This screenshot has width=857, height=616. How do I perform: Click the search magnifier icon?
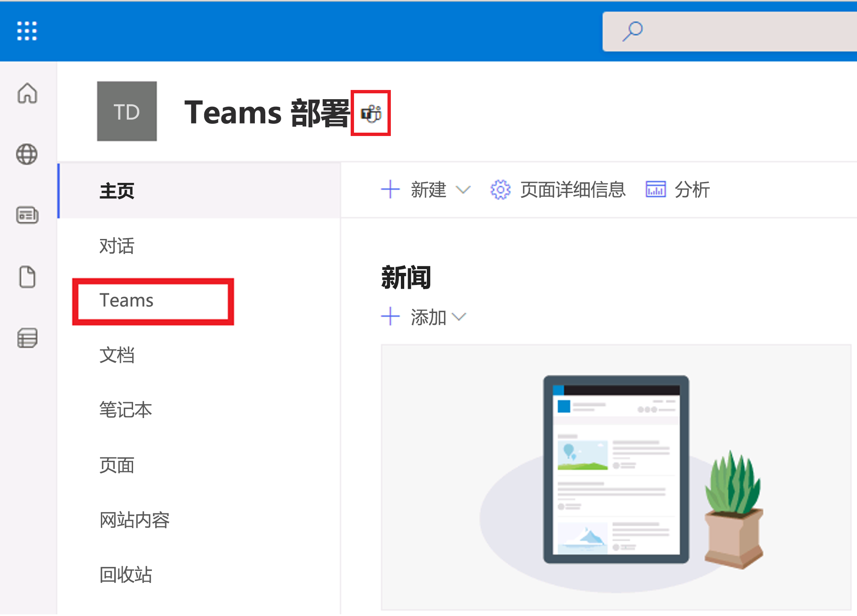pos(632,31)
